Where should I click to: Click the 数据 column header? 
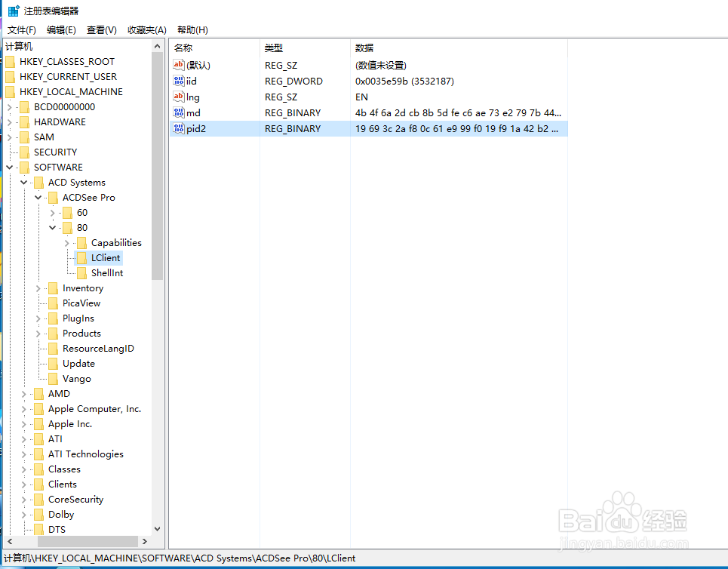459,48
